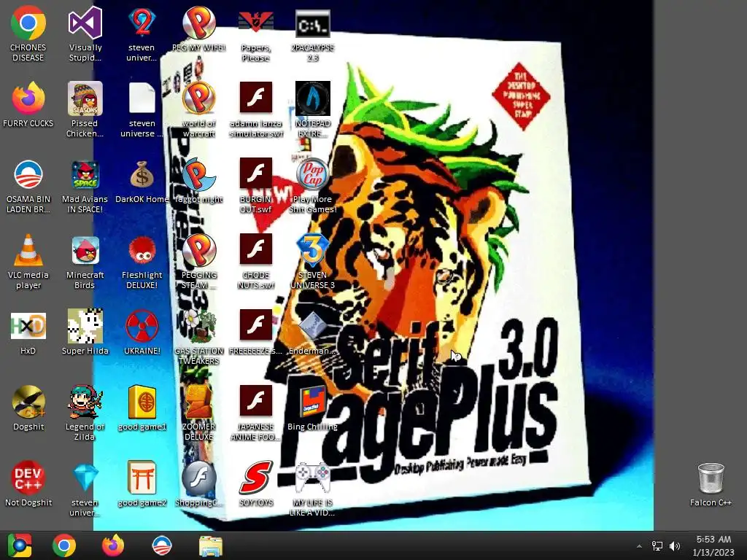This screenshot has height=560, width=747.
Task: Open the Obama logo taskbar app
Action: pyautogui.click(x=161, y=545)
